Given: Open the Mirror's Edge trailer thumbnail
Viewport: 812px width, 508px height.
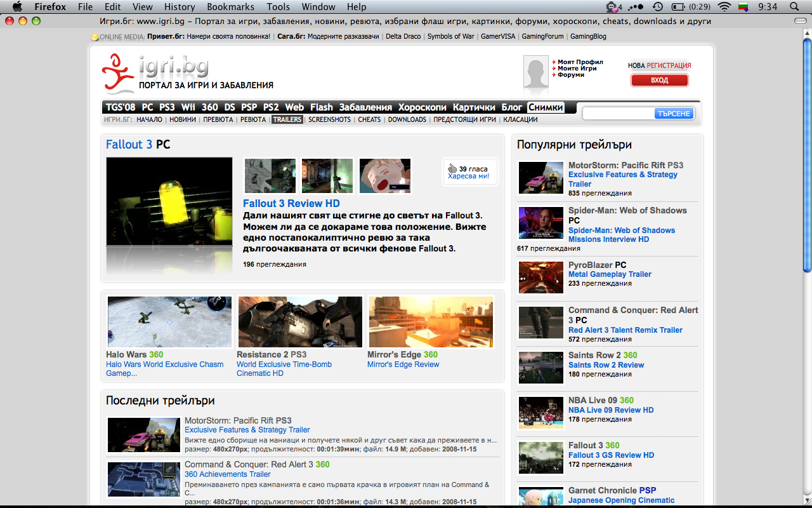Looking at the screenshot, I should coord(431,321).
